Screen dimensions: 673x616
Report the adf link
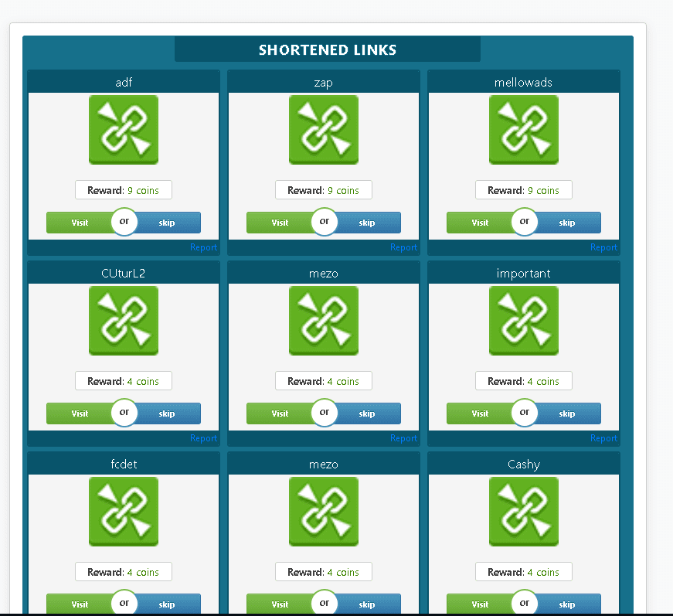click(203, 247)
